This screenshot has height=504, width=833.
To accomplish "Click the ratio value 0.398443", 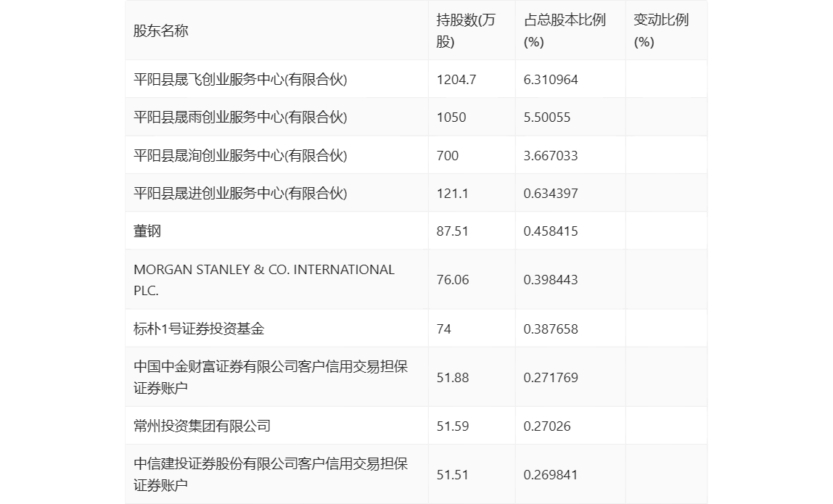I will click(x=550, y=280).
